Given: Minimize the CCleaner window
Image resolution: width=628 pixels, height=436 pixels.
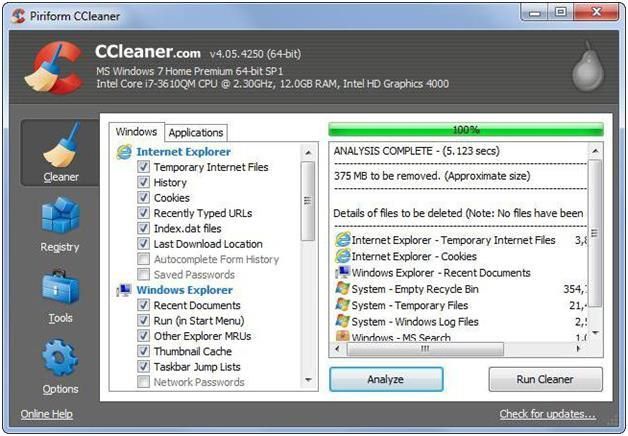Looking at the screenshot, I should click(x=535, y=12).
